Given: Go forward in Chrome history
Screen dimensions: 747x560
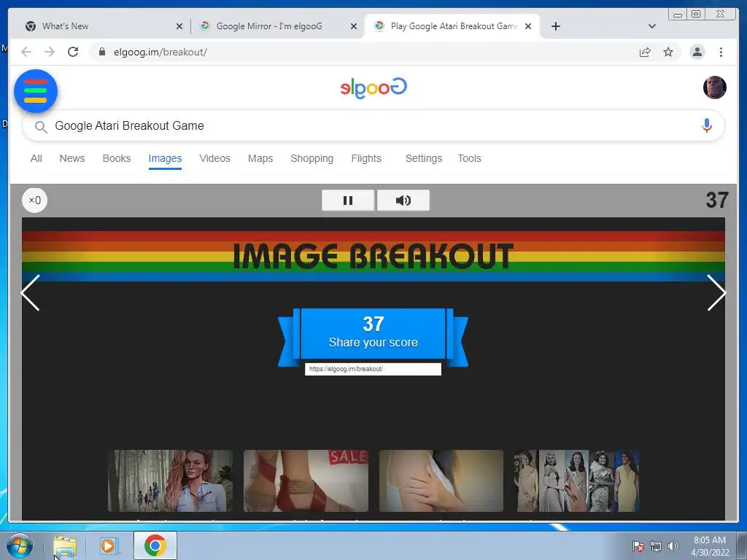Looking at the screenshot, I should (50, 52).
